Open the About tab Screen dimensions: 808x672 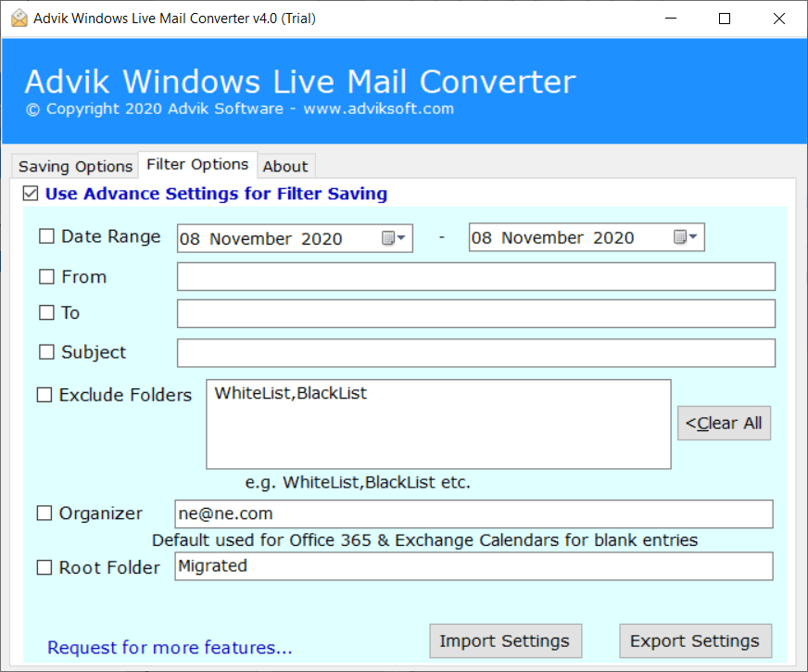[x=285, y=166]
